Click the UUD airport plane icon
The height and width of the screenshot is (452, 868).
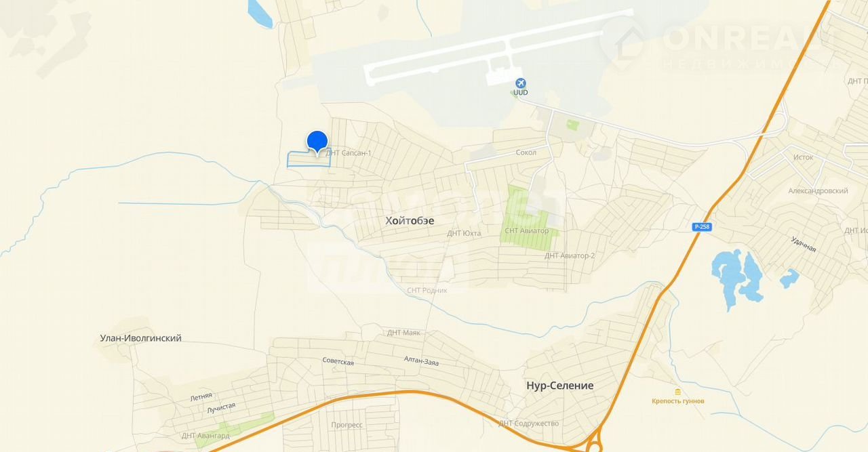(520, 83)
